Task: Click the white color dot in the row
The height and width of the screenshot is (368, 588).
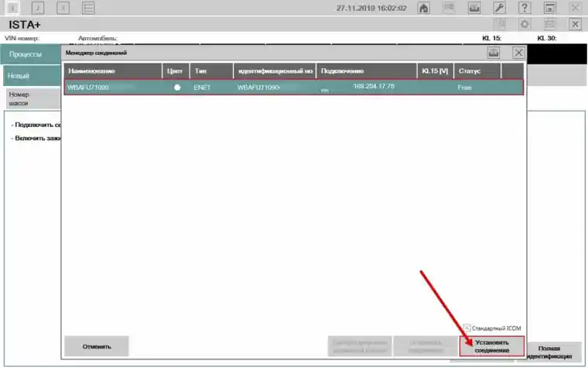Action: click(x=177, y=88)
